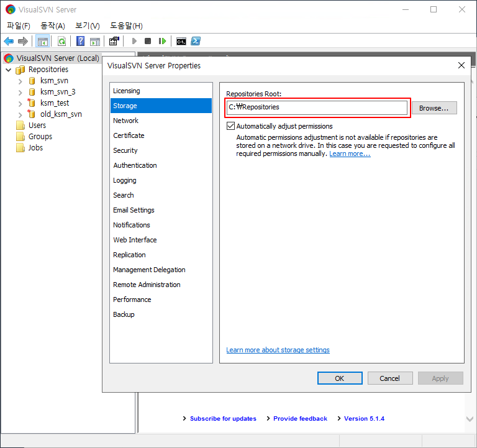Click the Jobs folder icon
477x448 pixels.
coord(20,148)
